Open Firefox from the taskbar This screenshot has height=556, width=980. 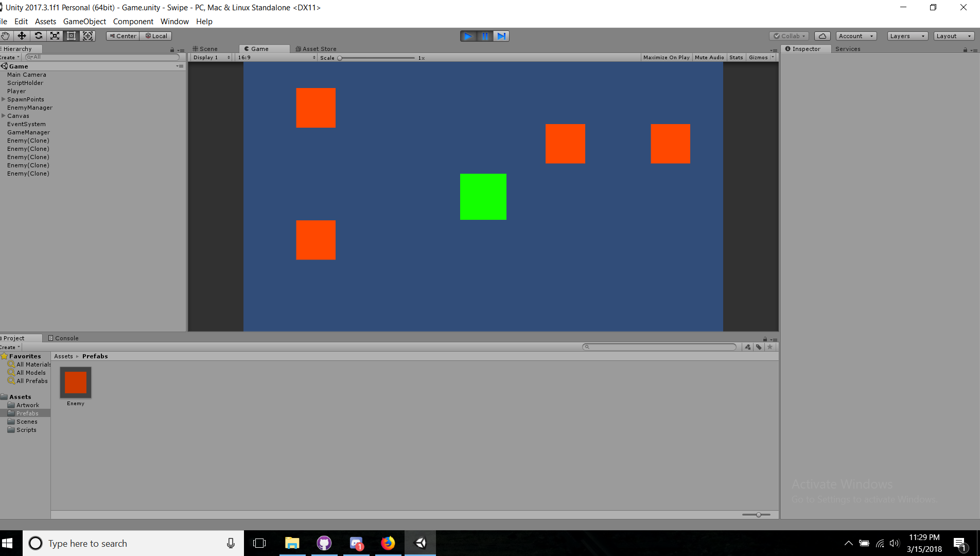(x=388, y=543)
